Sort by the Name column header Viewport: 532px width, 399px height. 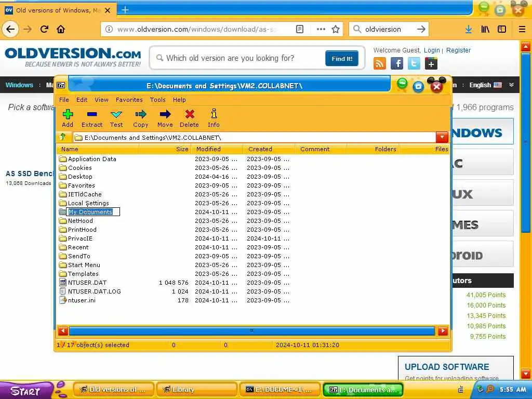coord(98,149)
